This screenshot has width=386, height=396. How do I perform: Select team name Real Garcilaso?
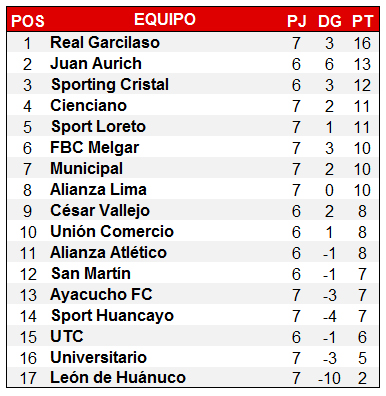click(x=105, y=42)
